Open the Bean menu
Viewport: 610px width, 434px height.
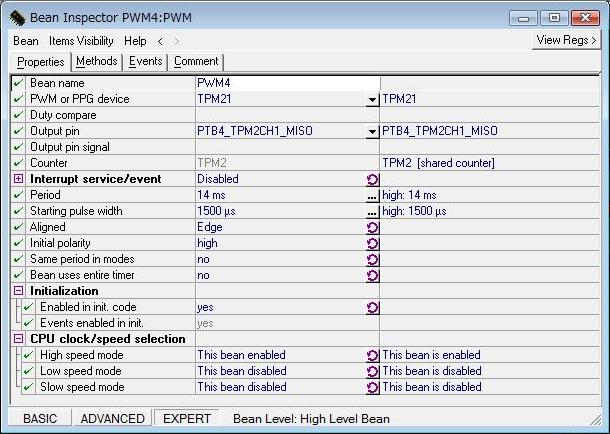(x=26, y=41)
